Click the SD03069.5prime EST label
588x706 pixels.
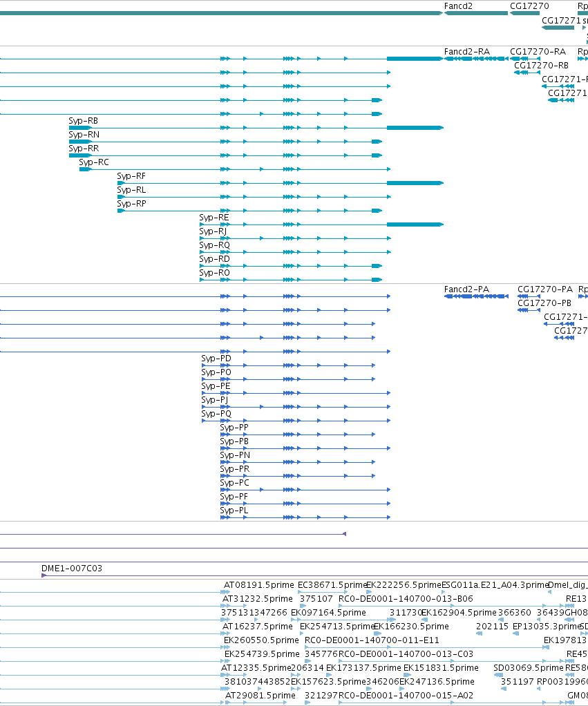[x=529, y=668]
